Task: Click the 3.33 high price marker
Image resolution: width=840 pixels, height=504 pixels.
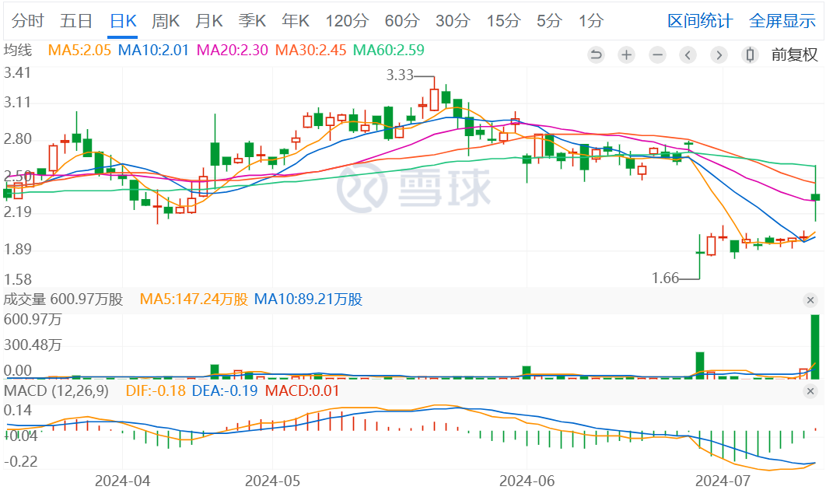Action: [x=400, y=75]
